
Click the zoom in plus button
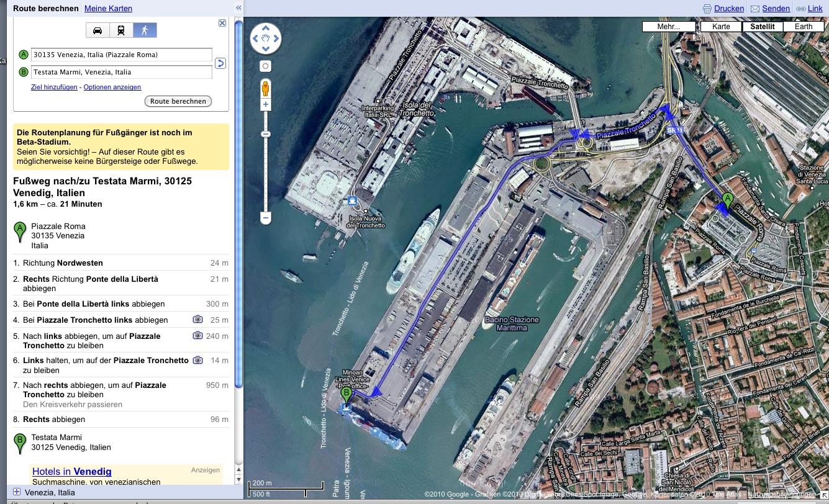265,105
